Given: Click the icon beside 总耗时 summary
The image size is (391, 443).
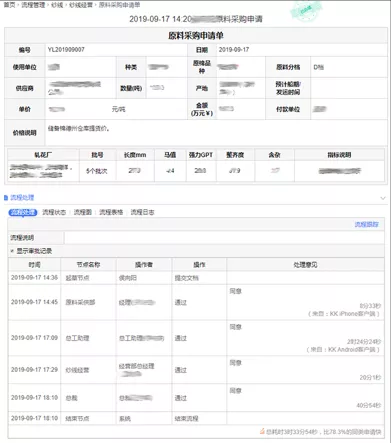Looking at the screenshot, I should pyautogui.click(x=262, y=431).
